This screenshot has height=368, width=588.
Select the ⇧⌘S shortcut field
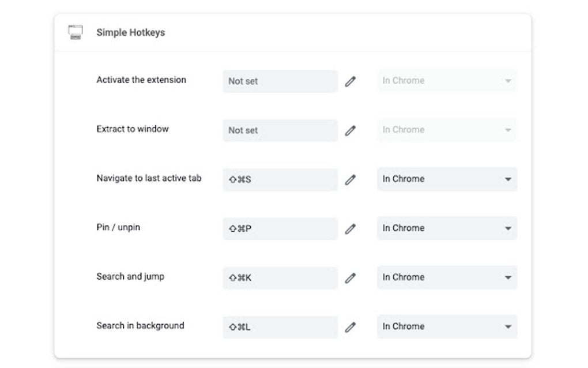click(x=280, y=179)
